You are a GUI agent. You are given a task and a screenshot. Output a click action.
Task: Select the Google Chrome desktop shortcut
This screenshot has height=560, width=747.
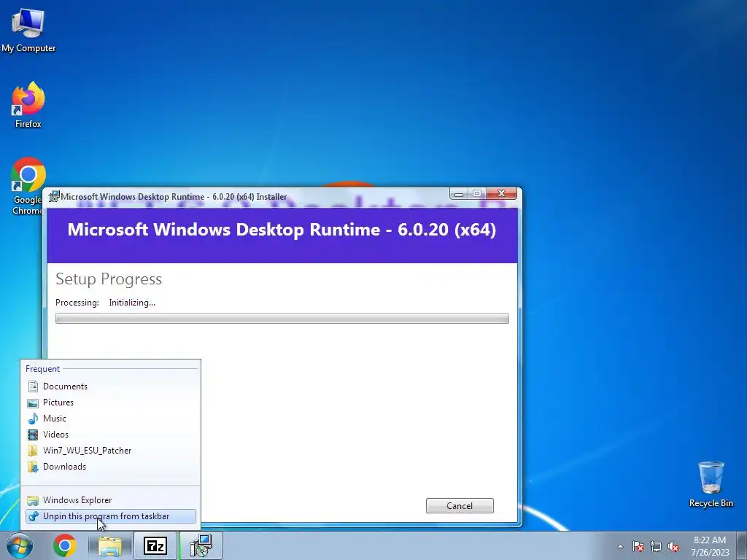tap(28, 186)
